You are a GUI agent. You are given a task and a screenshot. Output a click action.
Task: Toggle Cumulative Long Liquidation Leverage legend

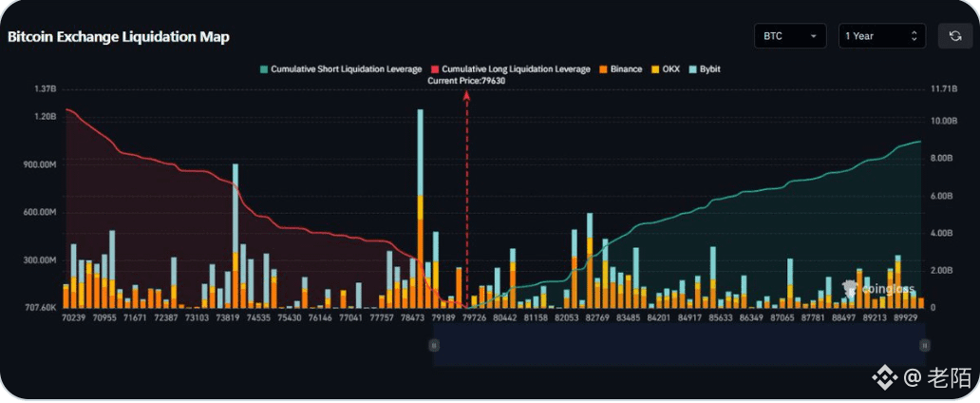coord(511,69)
